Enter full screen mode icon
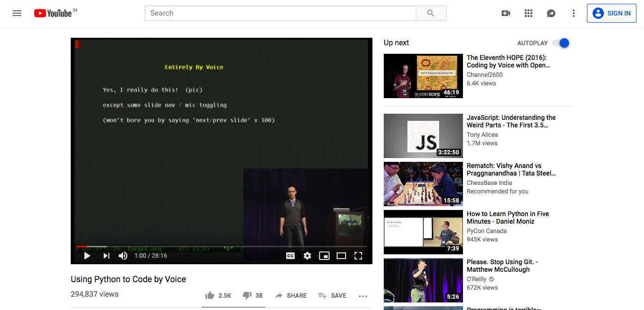This screenshot has width=644, height=310. (358, 256)
